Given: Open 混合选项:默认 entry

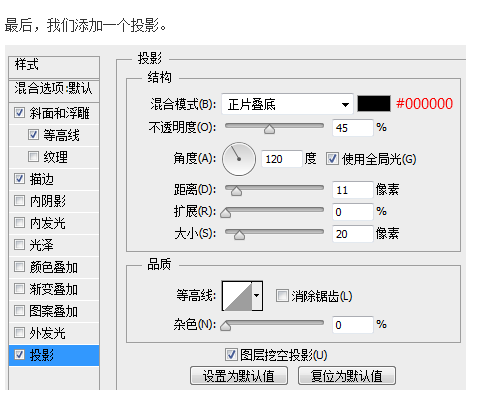Looking at the screenshot, I should tap(54, 91).
